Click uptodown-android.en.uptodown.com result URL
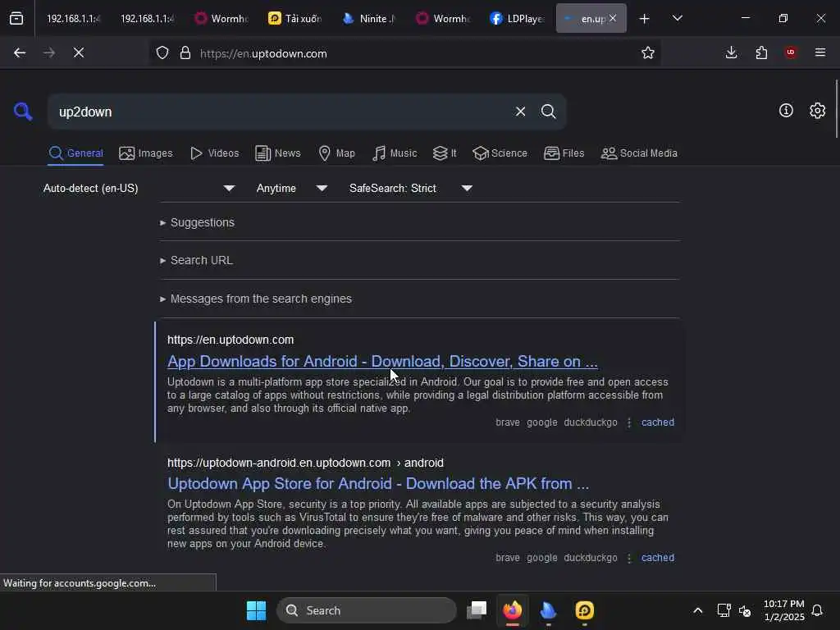 [x=305, y=463]
